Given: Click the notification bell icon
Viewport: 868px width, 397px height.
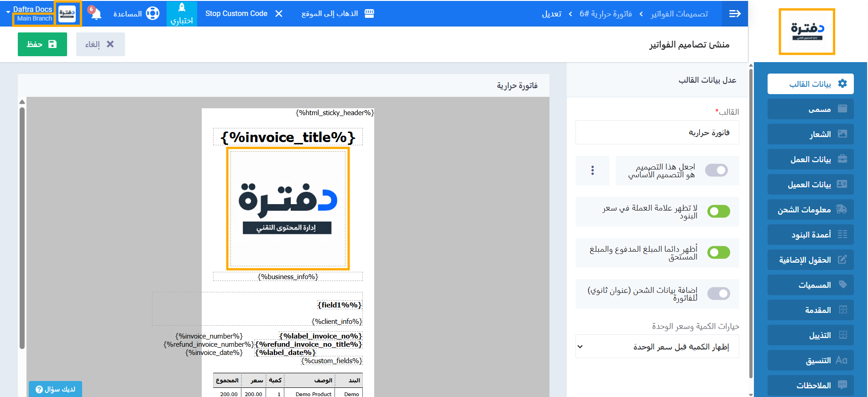Looking at the screenshot, I should coord(96,14).
